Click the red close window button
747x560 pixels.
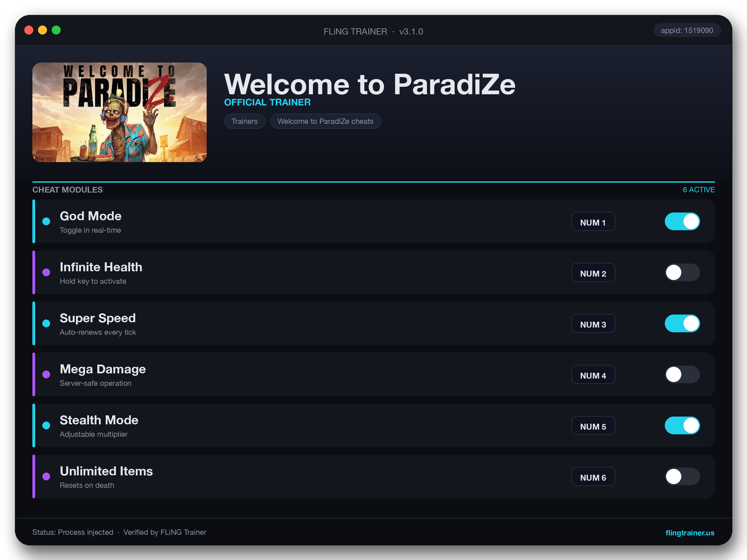tap(29, 30)
